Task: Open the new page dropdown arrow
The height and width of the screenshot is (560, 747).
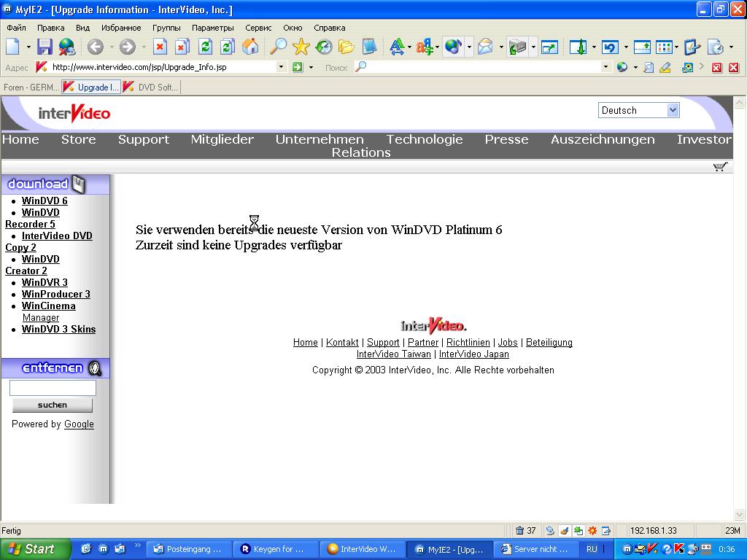Action: 28,47
